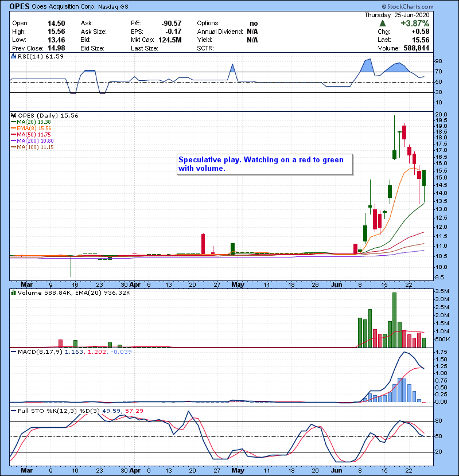Click the Speculative play annotation box
Viewport: 459px width, 476px height.
[265, 164]
